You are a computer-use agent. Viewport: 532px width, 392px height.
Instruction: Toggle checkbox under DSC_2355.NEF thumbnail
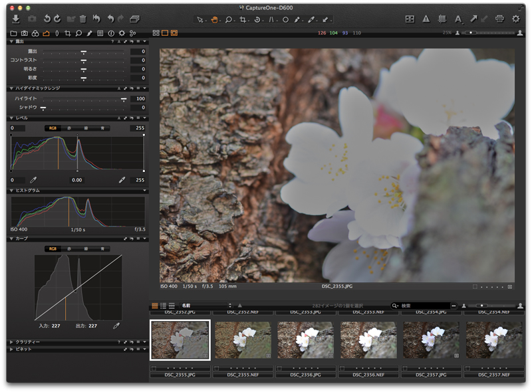(217, 367)
